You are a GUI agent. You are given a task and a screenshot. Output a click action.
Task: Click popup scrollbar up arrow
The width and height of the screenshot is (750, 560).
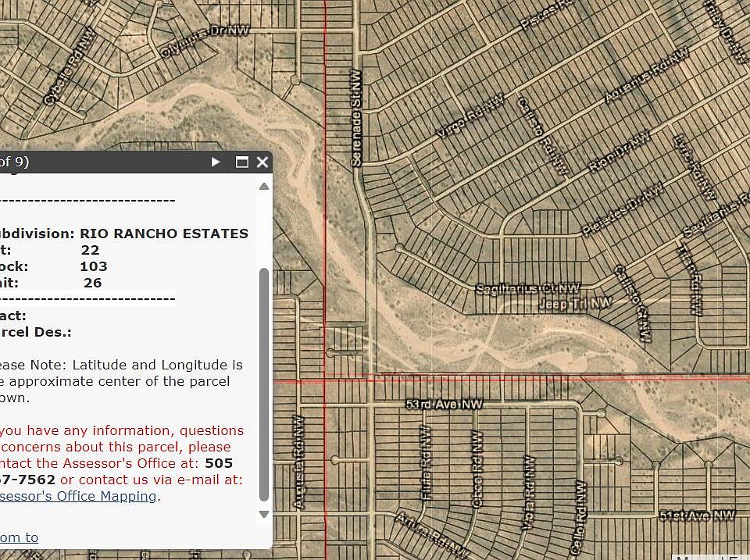263,187
